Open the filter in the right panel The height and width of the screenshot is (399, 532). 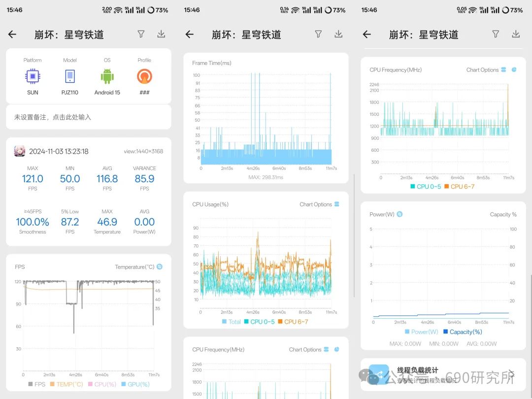[496, 34]
